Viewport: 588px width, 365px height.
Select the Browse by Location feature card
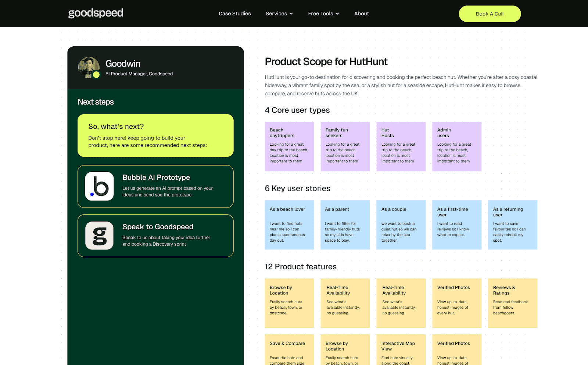[289, 303]
